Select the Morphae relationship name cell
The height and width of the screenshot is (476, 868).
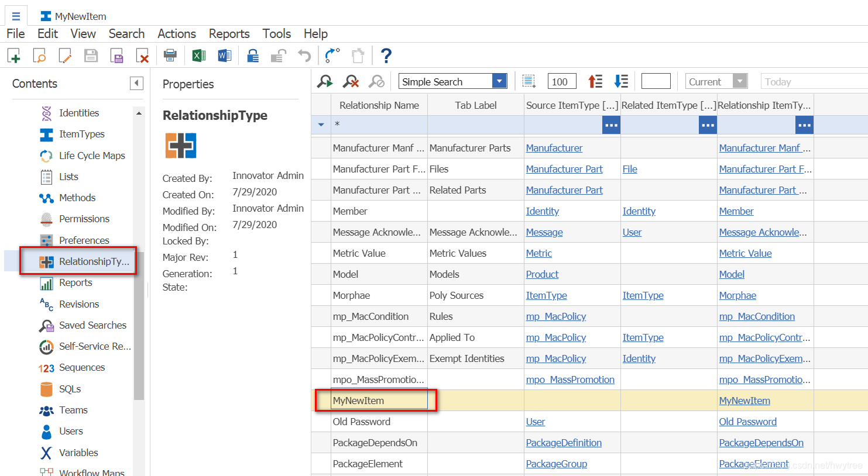(x=379, y=295)
